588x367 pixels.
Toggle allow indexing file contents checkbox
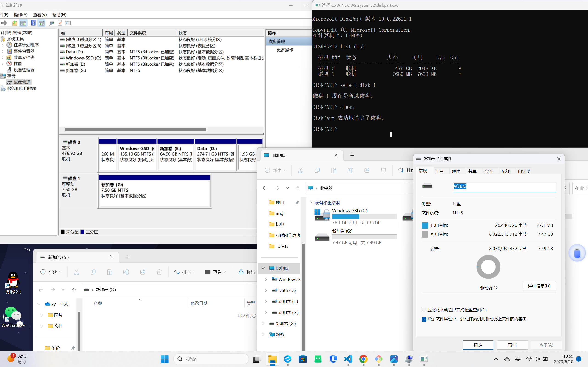(x=424, y=319)
